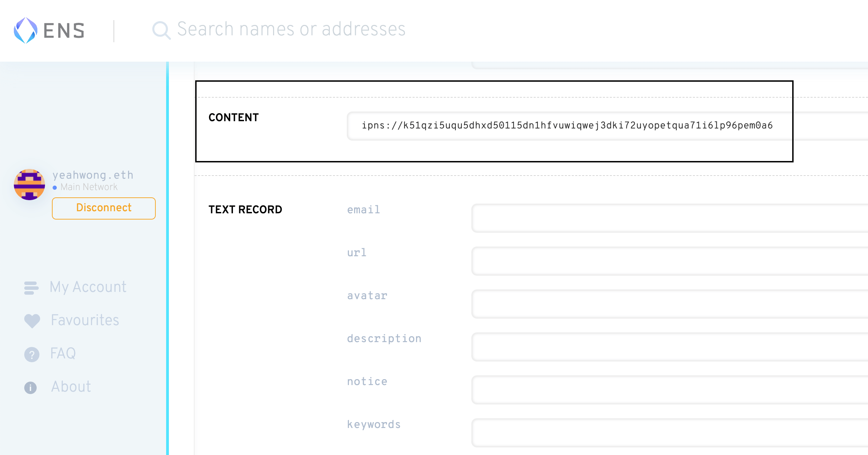This screenshot has height=455, width=868.
Task: Click the About info icon
Action: coord(30,387)
